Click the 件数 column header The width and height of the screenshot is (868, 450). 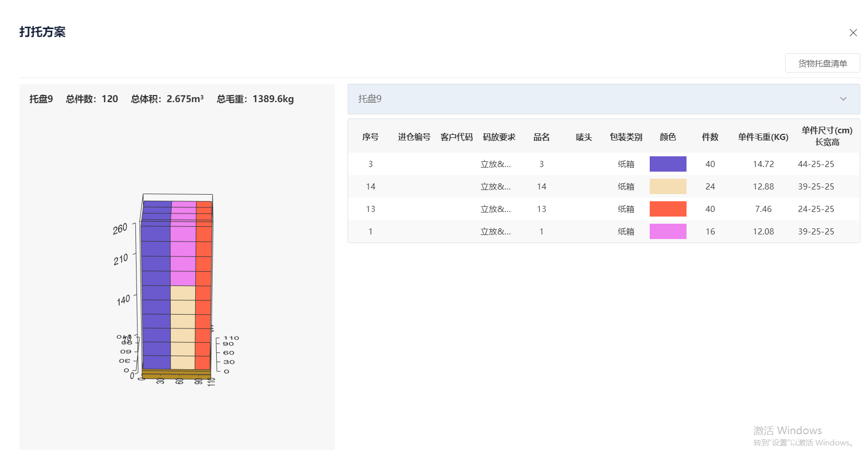pos(710,137)
